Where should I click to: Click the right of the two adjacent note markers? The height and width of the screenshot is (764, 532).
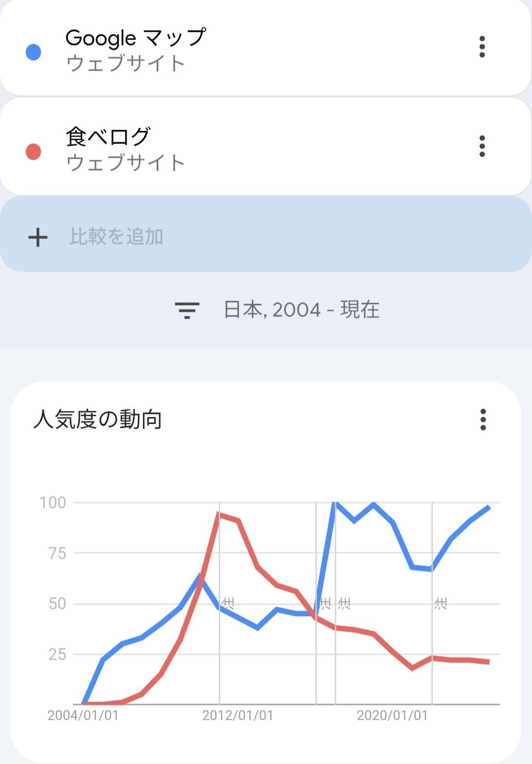[x=344, y=603]
